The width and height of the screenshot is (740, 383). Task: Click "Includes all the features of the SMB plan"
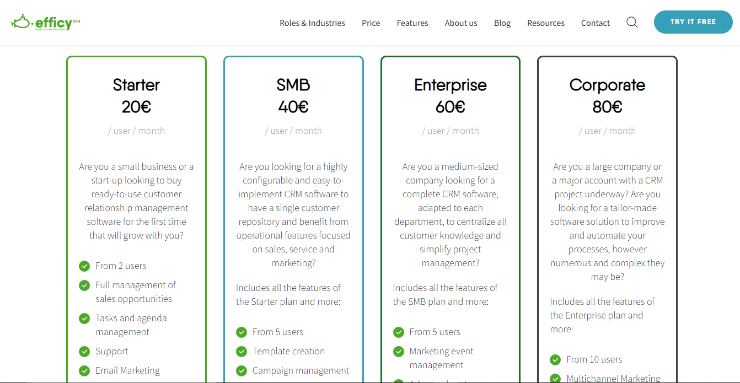(x=446, y=295)
